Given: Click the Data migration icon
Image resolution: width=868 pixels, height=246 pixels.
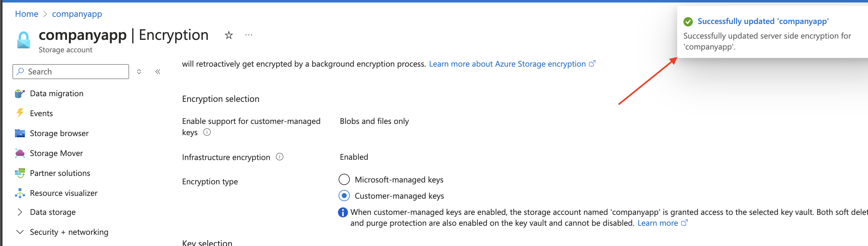Looking at the screenshot, I should point(20,93).
